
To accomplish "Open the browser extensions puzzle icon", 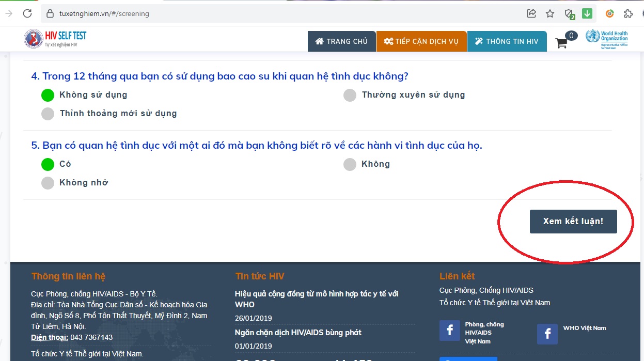I will click(629, 13).
